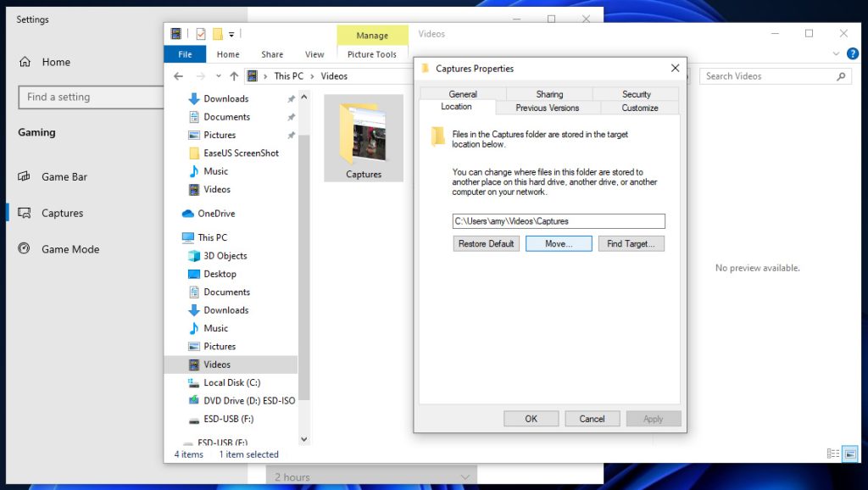Open the Home ribbon tab
The width and height of the screenshot is (868, 490).
[228, 54]
